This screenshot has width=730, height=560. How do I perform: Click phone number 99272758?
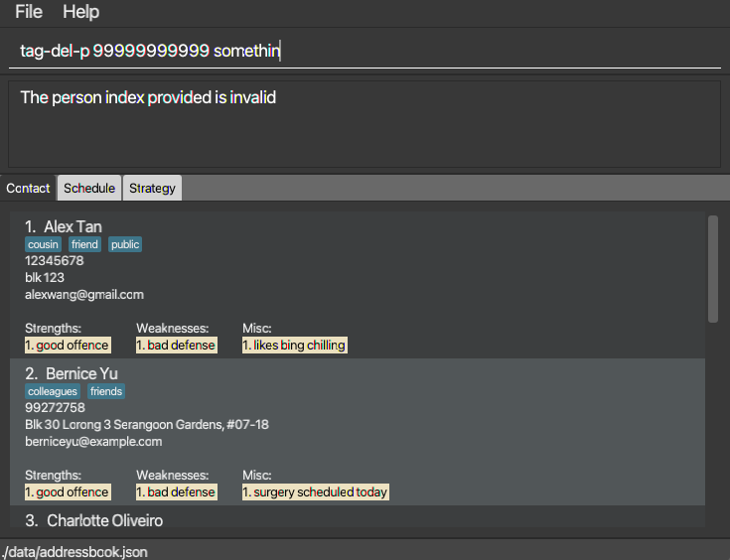[55, 408]
